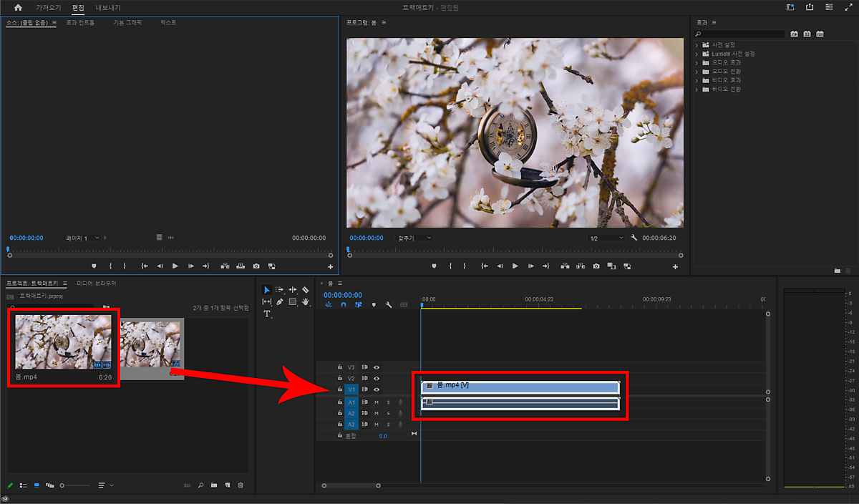Viewport: 859px width, 504px height.
Task: Hide track V3 with its eye icon
Action: (377, 367)
